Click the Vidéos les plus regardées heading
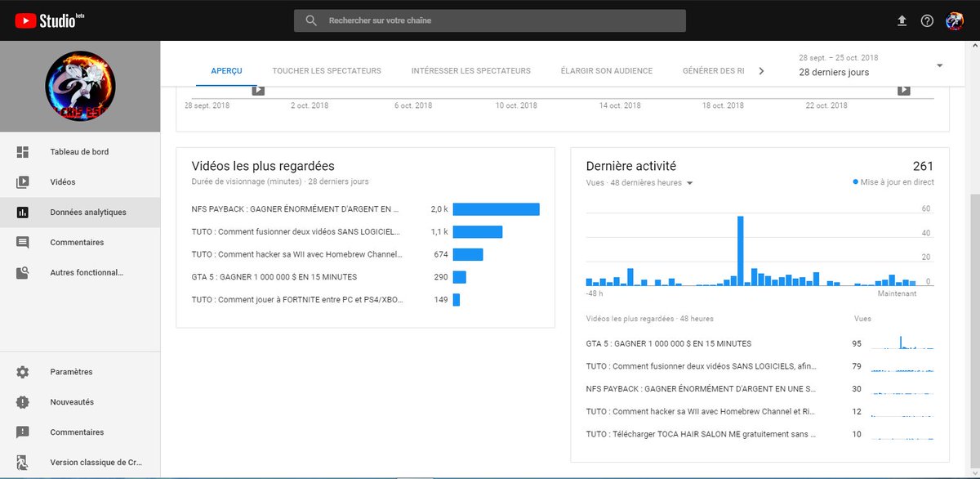The height and width of the screenshot is (479, 980). click(263, 166)
